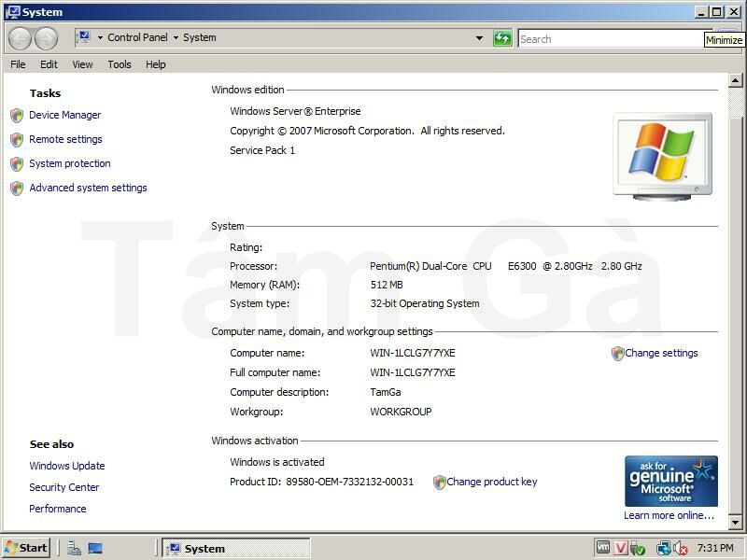This screenshot has height=560, width=747.
Task: Click safely remove hardware tray icon
Action: [637, 549]
